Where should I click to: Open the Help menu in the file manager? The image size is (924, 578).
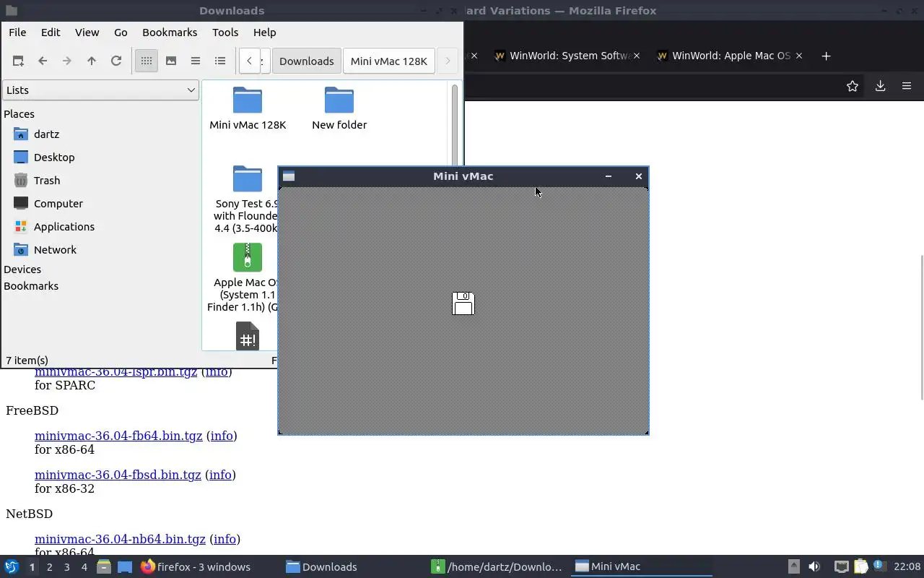click(264, 32)
